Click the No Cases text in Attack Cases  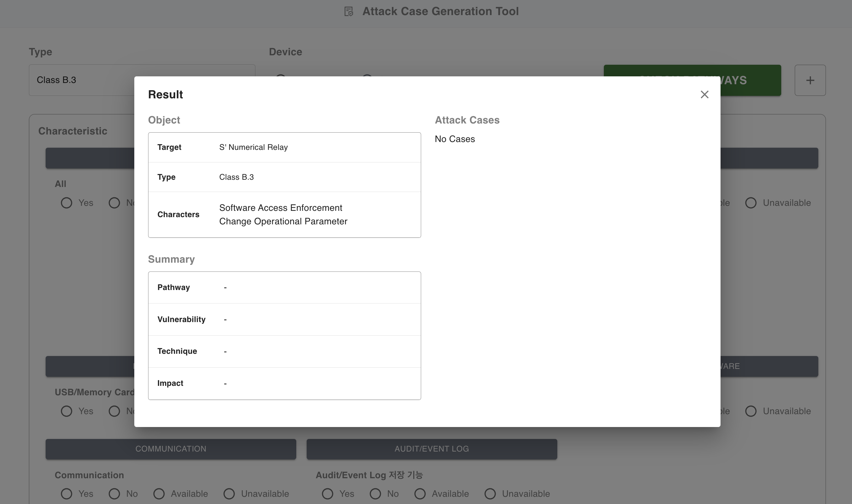pyautogui.click(x=455, y=139)
